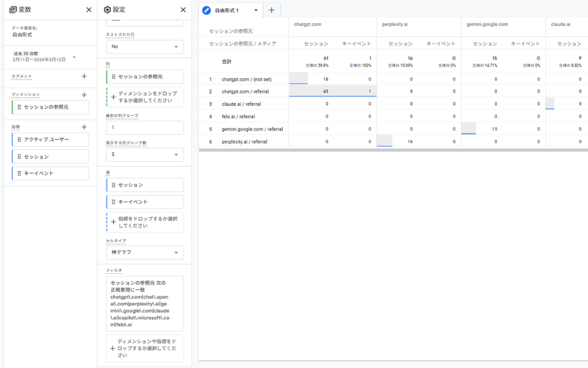Screen dimensions: 588x368
Task: Close the 変数 panel
Action: (x=89, y=9)
